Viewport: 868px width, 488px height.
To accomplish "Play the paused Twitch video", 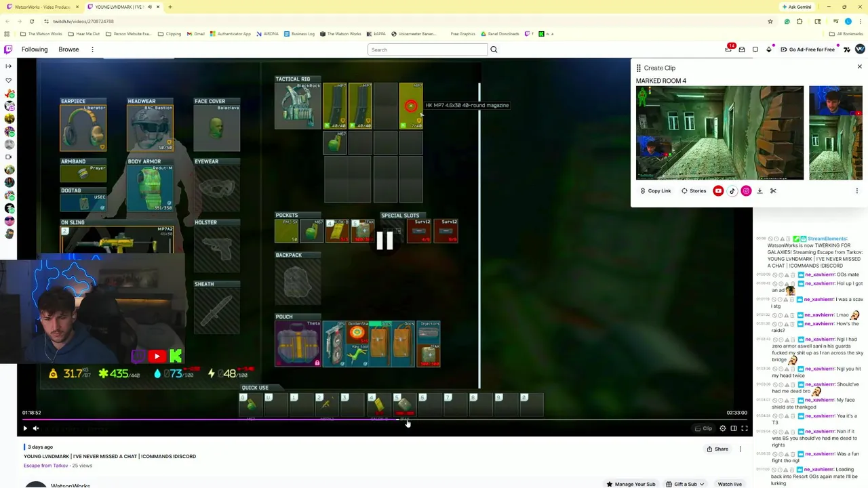I will point(25,428).
